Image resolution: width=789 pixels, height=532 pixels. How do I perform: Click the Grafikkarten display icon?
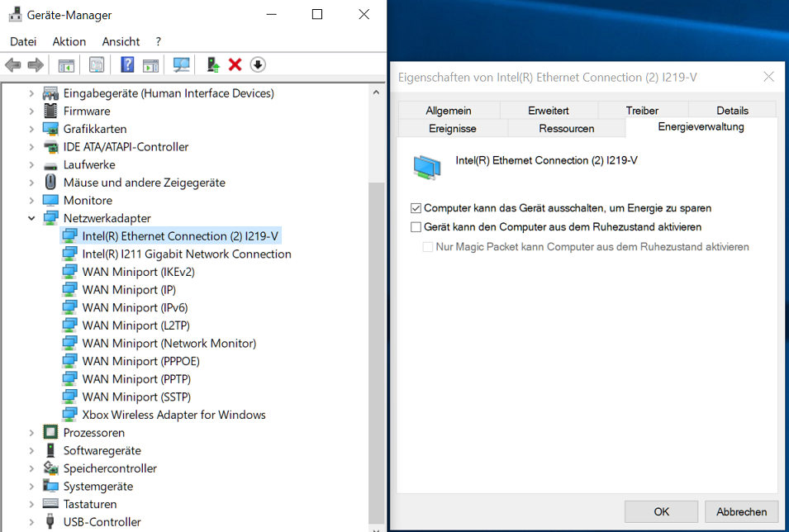(50, 129)
